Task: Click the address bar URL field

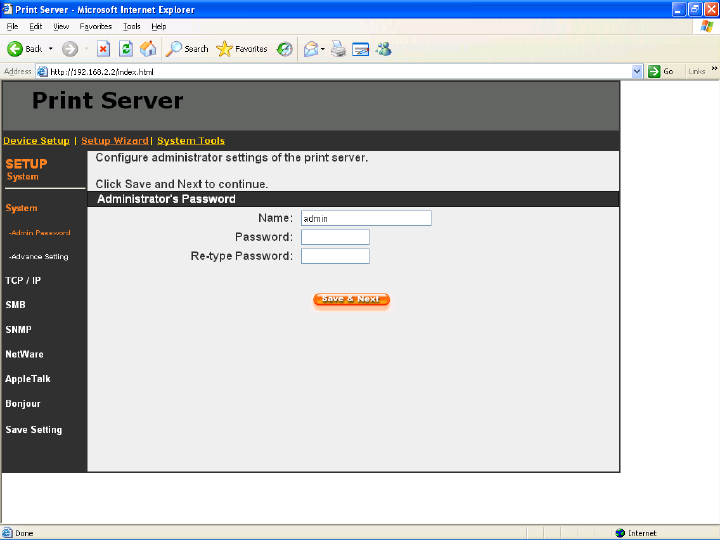Action: [340, 72]
